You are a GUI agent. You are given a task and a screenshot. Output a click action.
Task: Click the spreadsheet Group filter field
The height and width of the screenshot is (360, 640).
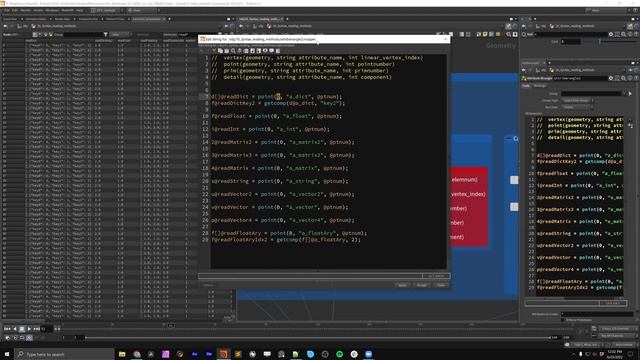83,35
